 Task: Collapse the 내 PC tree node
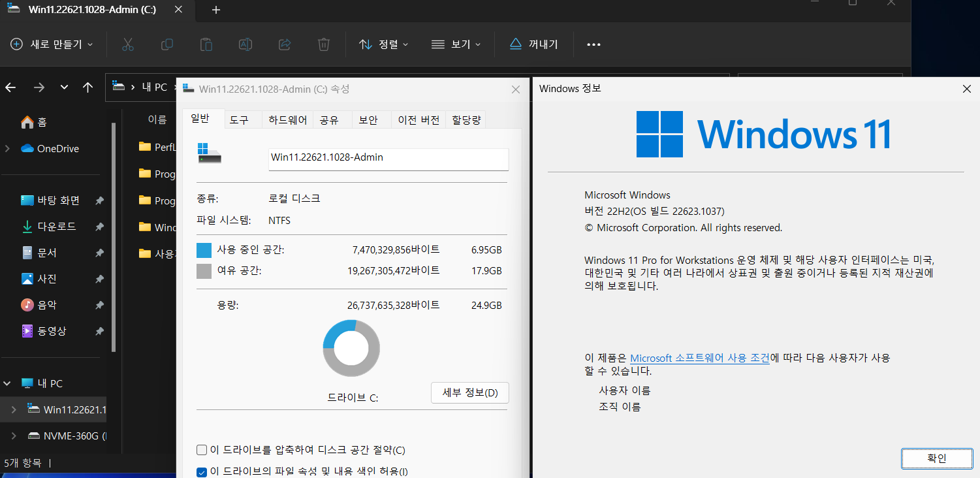(x=7, y=383)
